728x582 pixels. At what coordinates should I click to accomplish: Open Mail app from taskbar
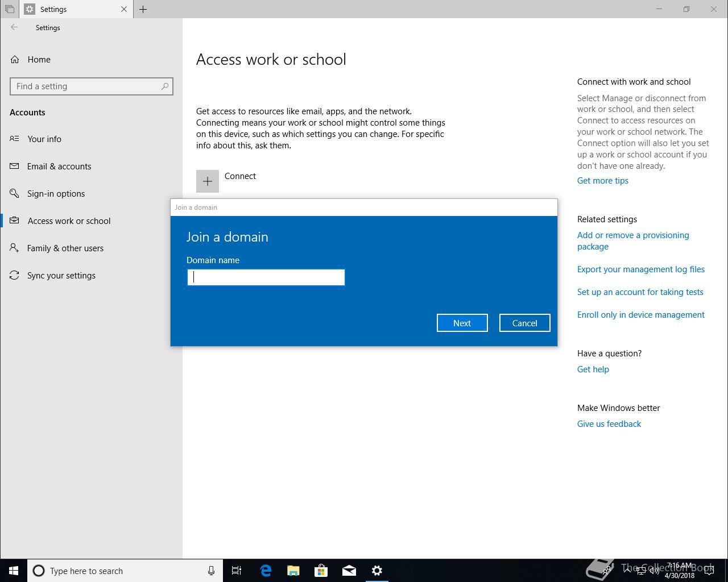pos(349,571)
